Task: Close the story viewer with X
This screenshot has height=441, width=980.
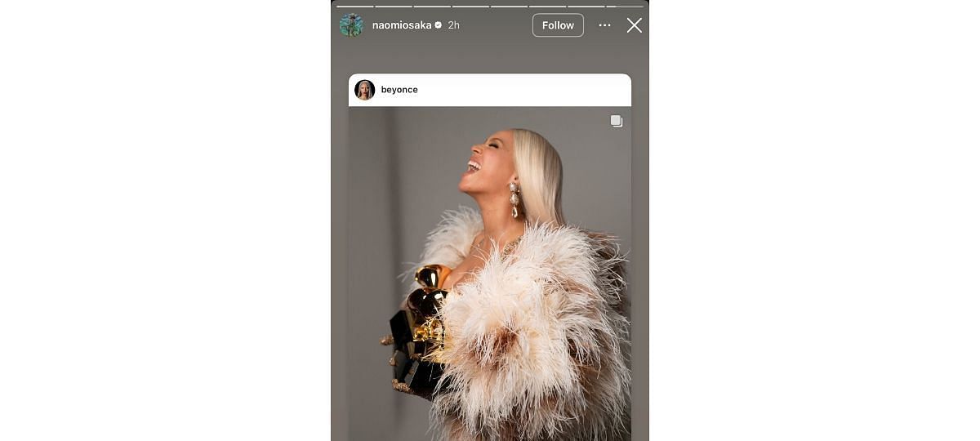Action: [x=635, y=25]
